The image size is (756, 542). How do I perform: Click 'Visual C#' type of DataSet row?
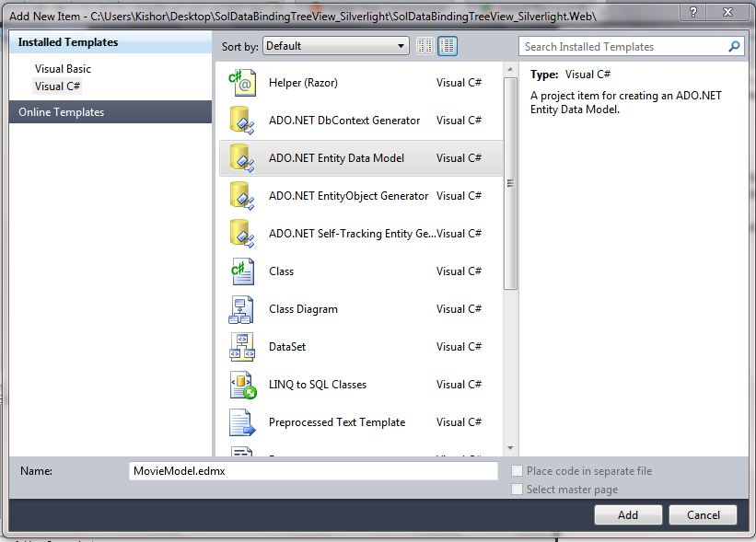(459, 346)
